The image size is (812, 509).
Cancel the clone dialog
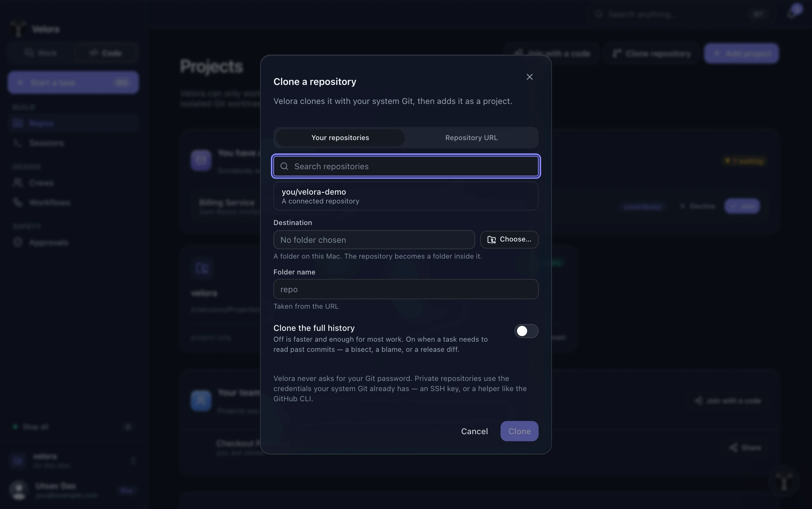474,431
